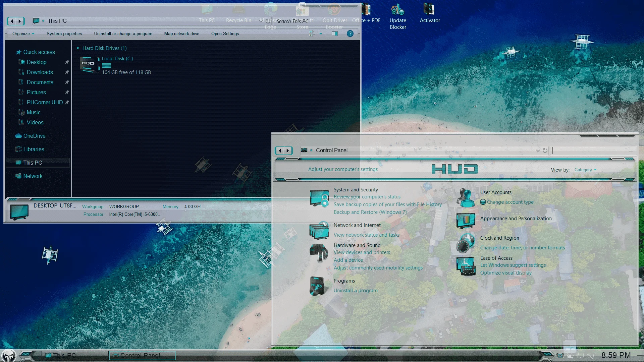Open Music folder in sidebar

coord(34,112)
